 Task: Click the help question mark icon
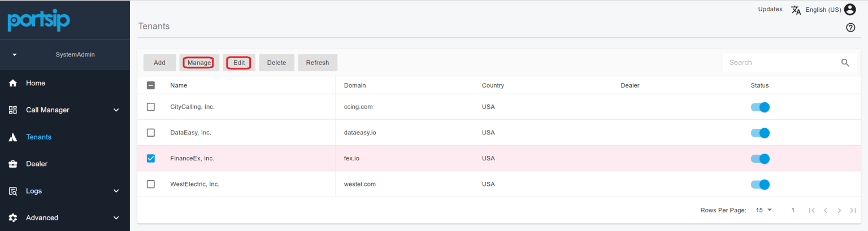(x=850, y=28)
